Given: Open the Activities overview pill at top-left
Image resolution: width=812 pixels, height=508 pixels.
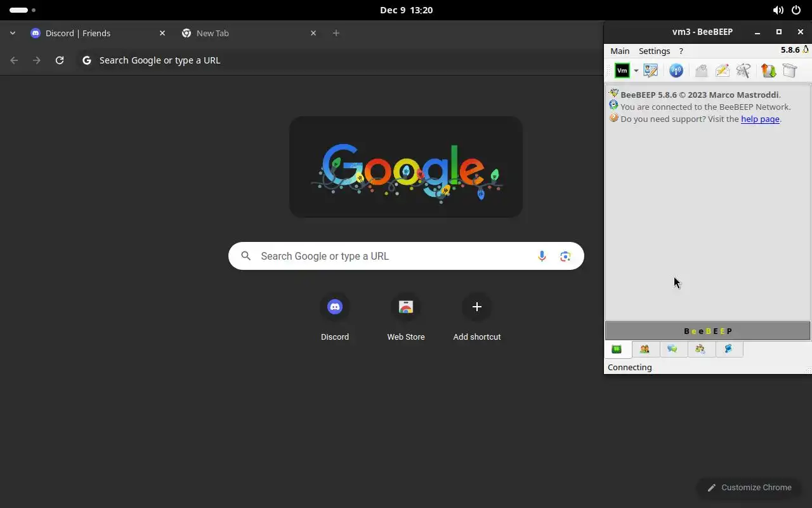Looking at the screenshot, I should [22, 10].
